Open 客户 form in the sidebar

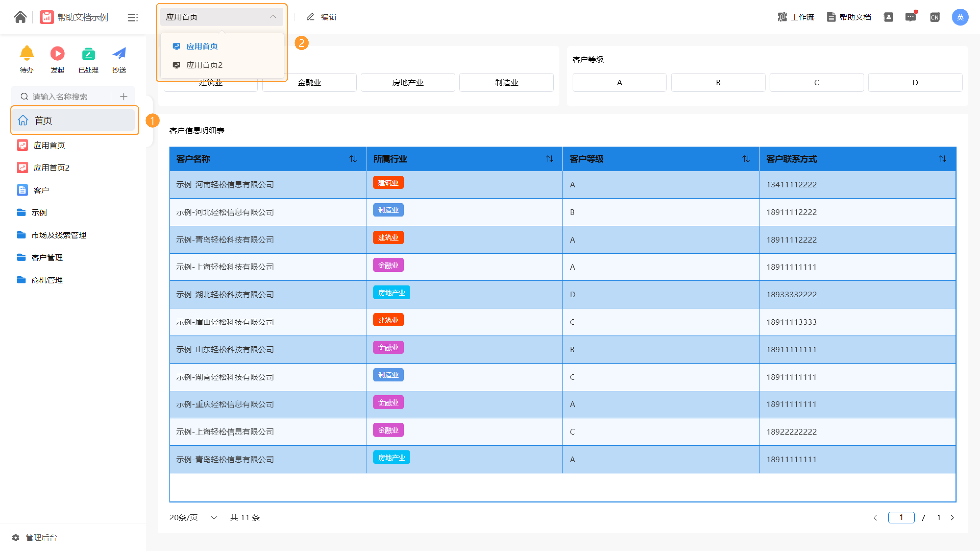[x=73, y=190]
